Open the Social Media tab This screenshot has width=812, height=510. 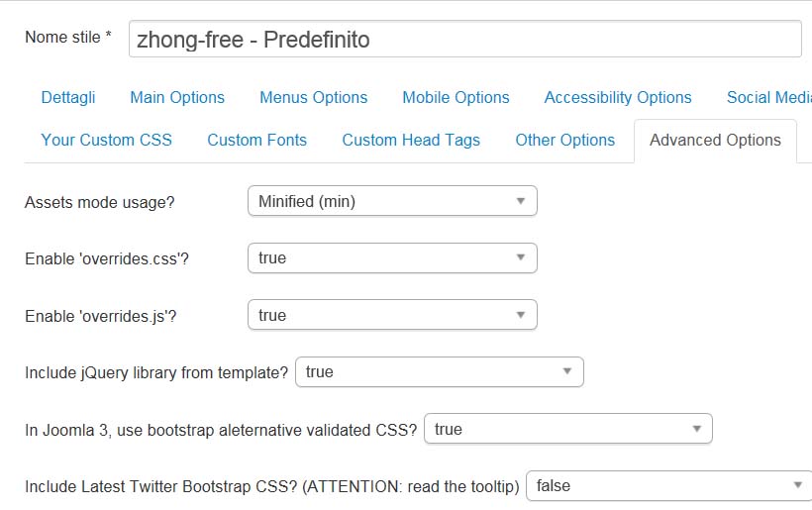click(x=768, y=97)
